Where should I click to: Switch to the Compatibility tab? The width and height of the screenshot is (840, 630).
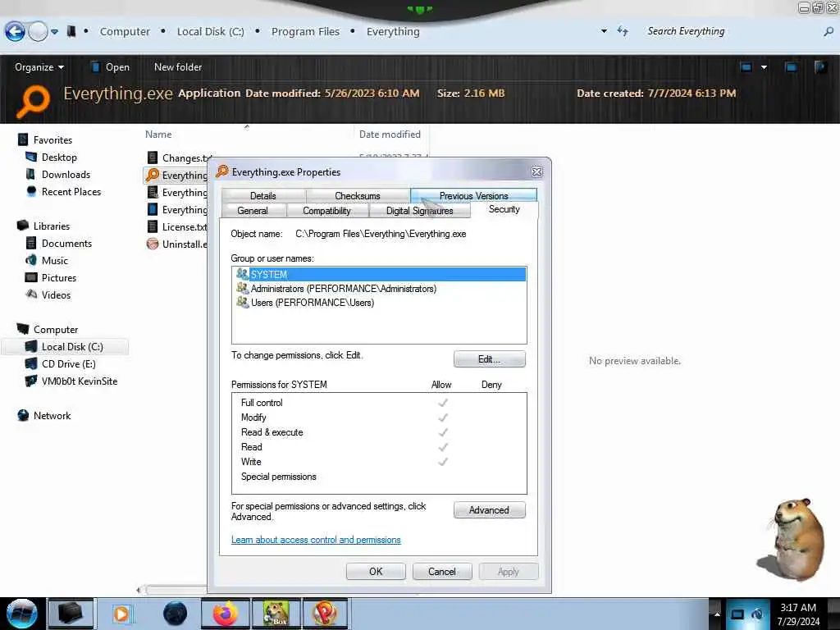[x=326, y=211]
